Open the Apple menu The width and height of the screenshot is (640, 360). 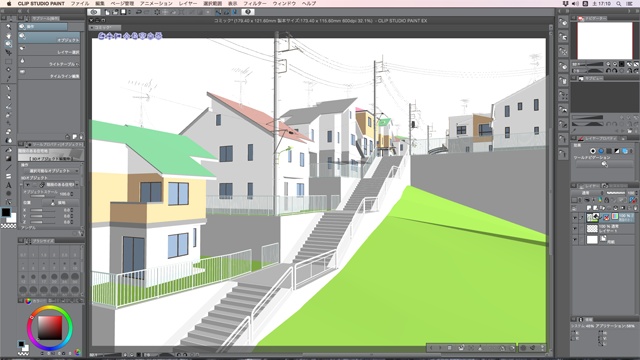point(9,3)
